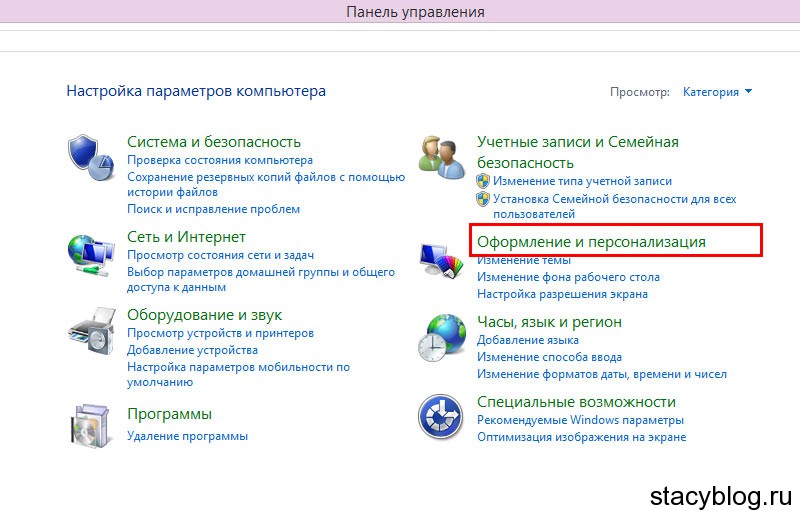This screenshot has height=520, width=800.
Task: Click the Hardware and Sound printer icon
Action: 92,331
